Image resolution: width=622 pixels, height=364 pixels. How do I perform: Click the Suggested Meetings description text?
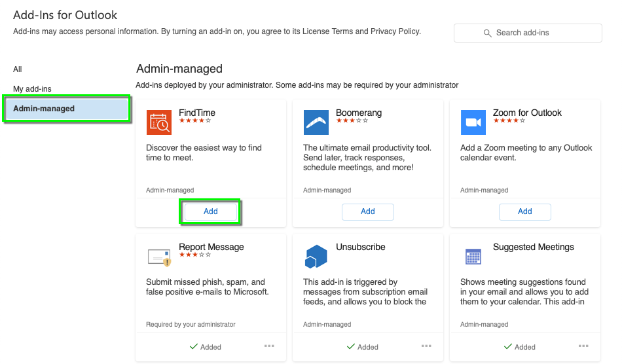coord(524,292)
